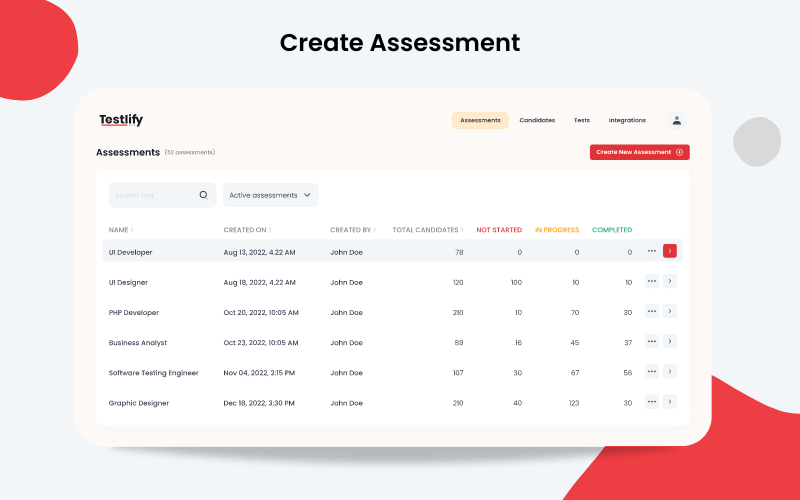This screenshot has height=500, width=800.
Task: Switch to the Tests tab
Action: (582, 120)
